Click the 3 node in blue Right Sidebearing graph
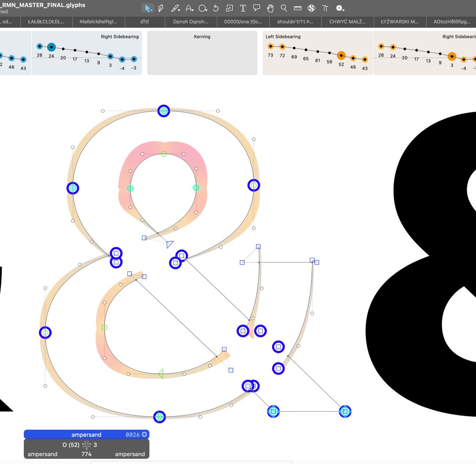The height and width of the screenshot is (476, 476). (x=110, y=56)
